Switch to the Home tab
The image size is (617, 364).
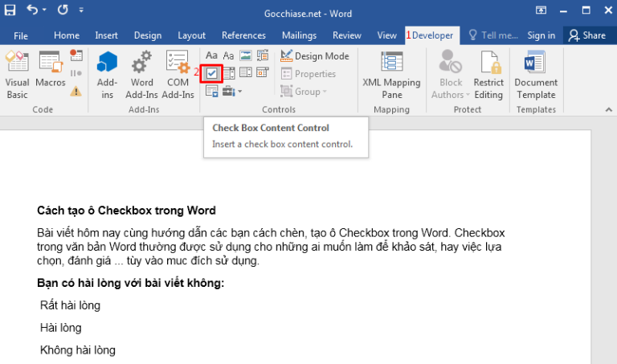[67, 35]
